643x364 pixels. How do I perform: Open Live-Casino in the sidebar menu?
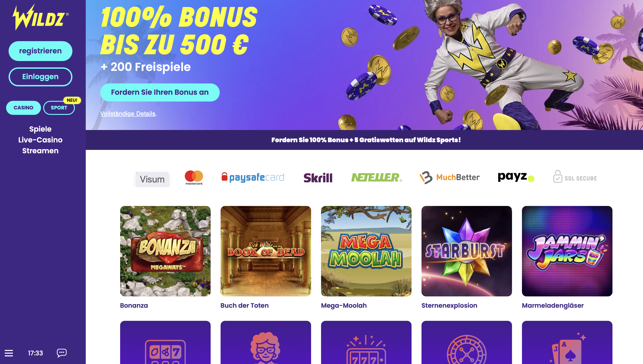click(40, 140)
